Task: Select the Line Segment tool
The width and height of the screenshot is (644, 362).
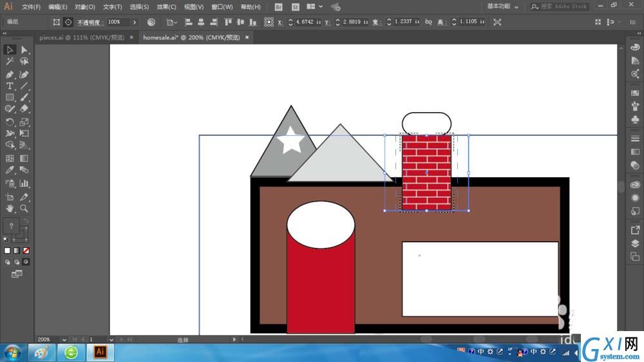Action: [24, 86]
